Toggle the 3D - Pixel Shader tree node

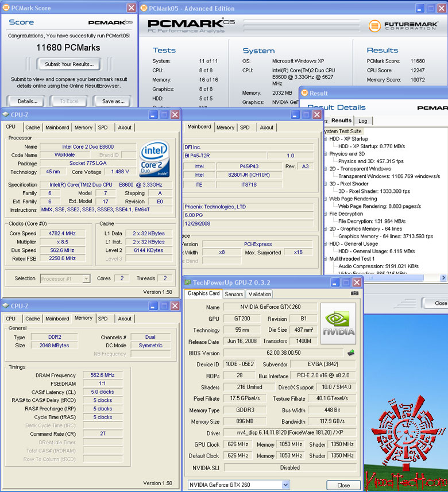point(326,184)
